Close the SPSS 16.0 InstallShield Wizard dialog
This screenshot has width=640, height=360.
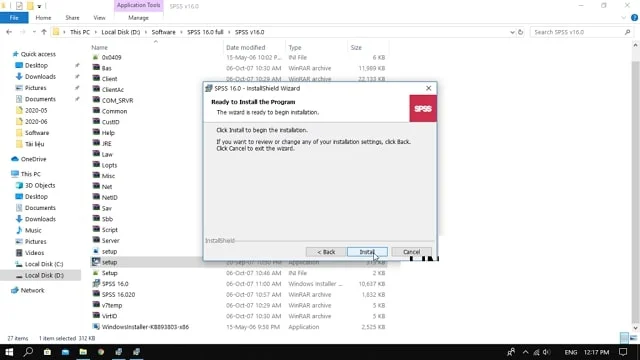click(x=428, y=88)
